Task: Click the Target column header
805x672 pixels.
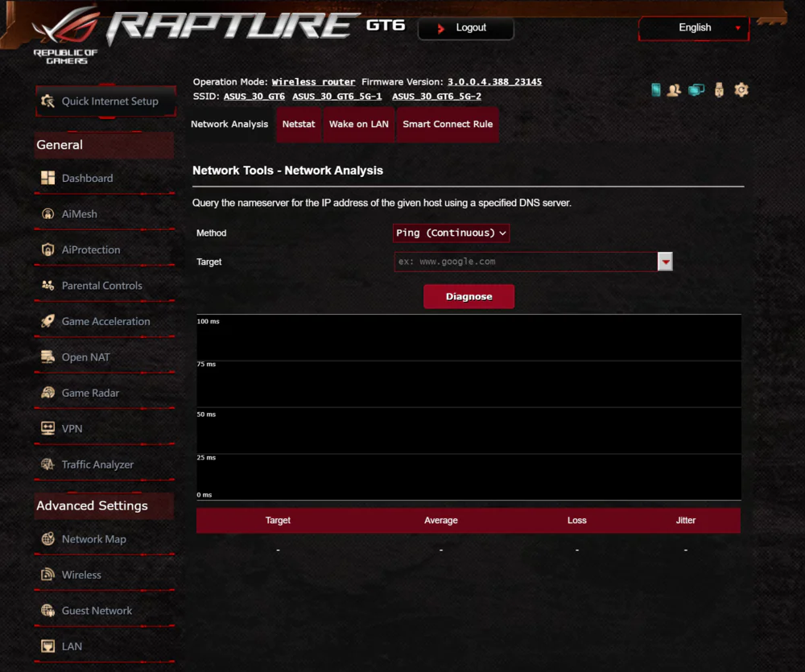Action: point(278,520)
